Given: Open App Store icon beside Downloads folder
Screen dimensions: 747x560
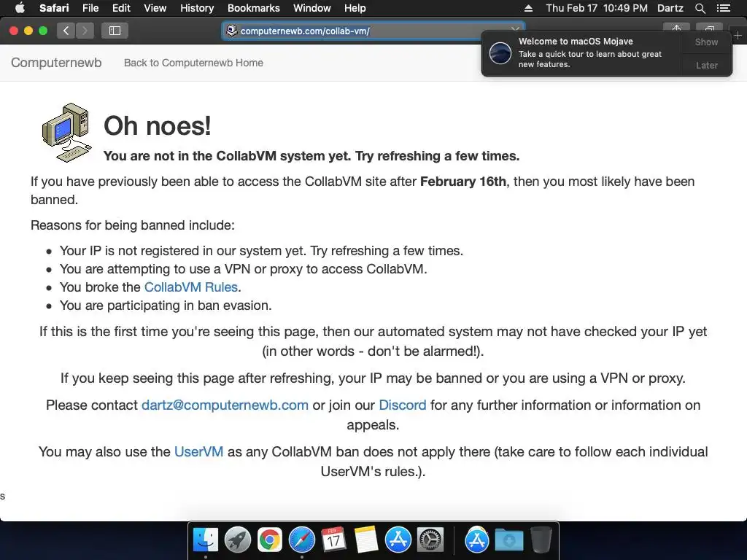Looking at the screenshot, I should click(477, 540).
